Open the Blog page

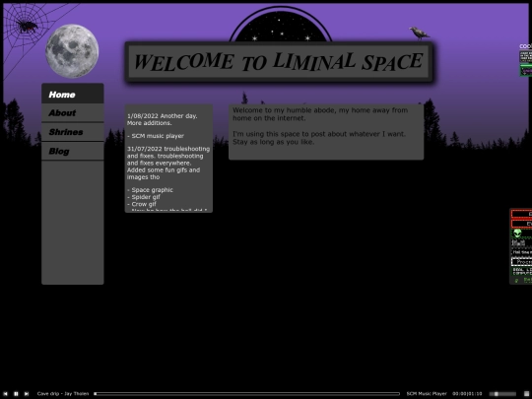coord(73,151)
